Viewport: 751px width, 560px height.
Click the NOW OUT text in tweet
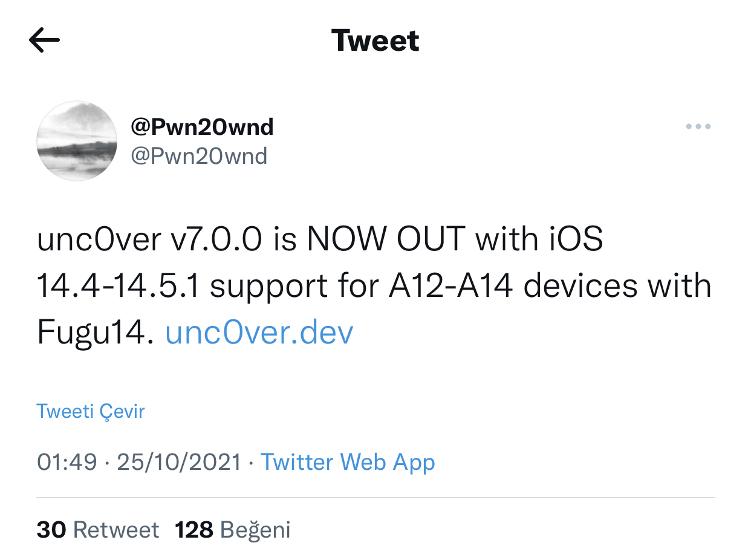[386, 239]
